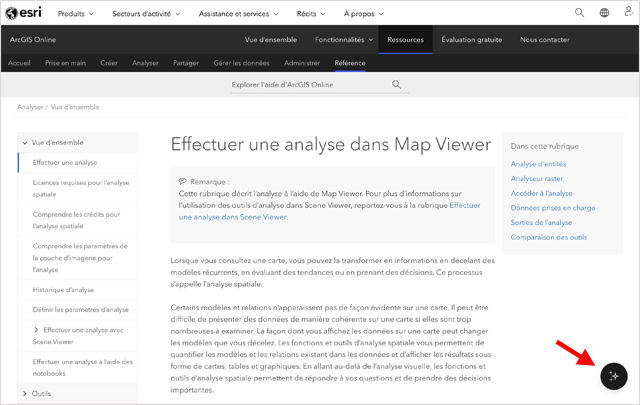The image size is (640, 405).
Task: Open the site search magnifier icon in header
Action: click(x=579, y=13)
